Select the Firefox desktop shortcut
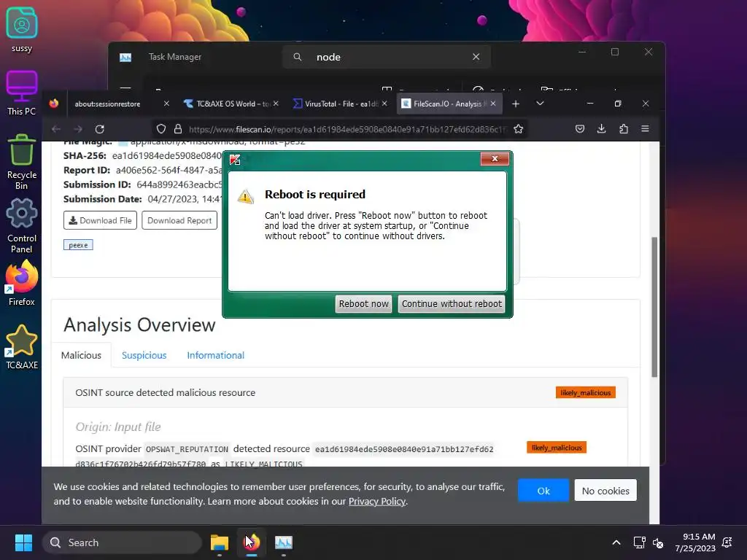 [21, 284]
